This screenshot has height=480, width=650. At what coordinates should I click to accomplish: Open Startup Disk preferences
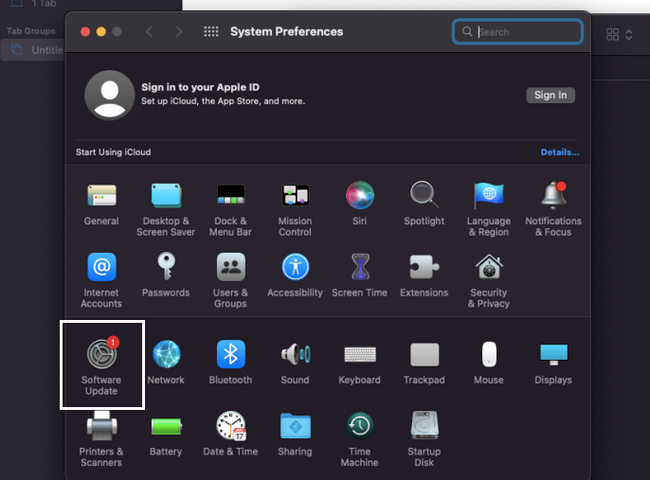coord(424,439)
